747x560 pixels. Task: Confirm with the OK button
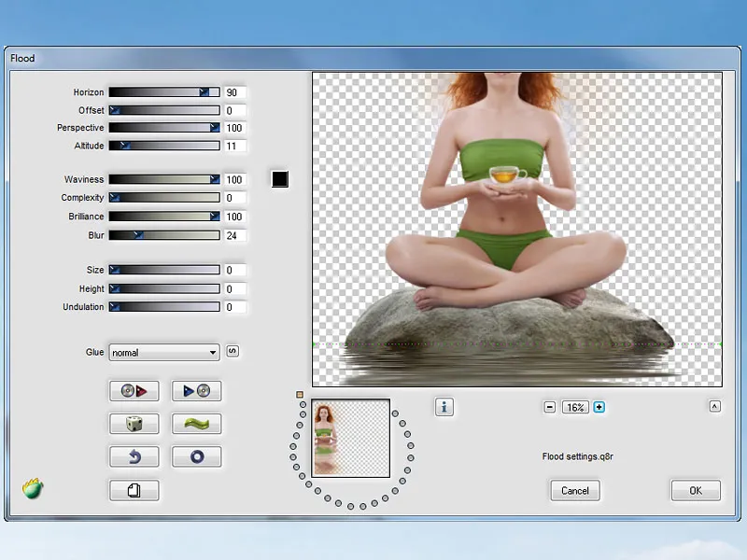696,491
